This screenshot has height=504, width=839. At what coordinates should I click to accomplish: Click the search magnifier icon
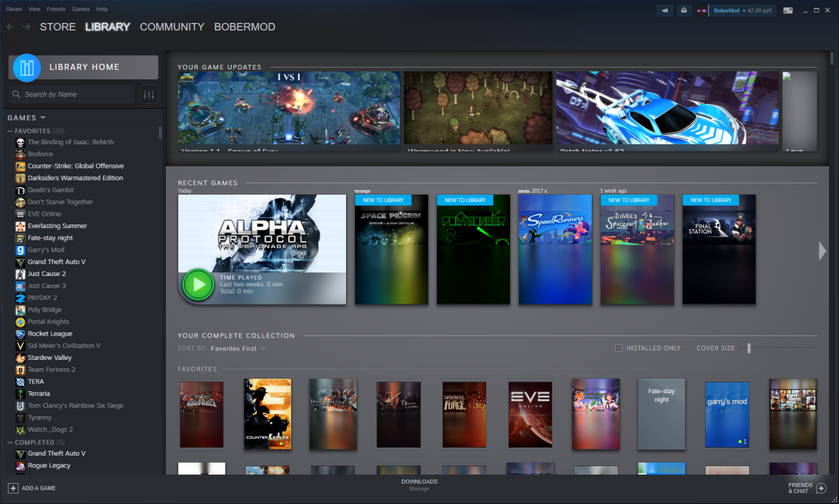coord(16,94)
